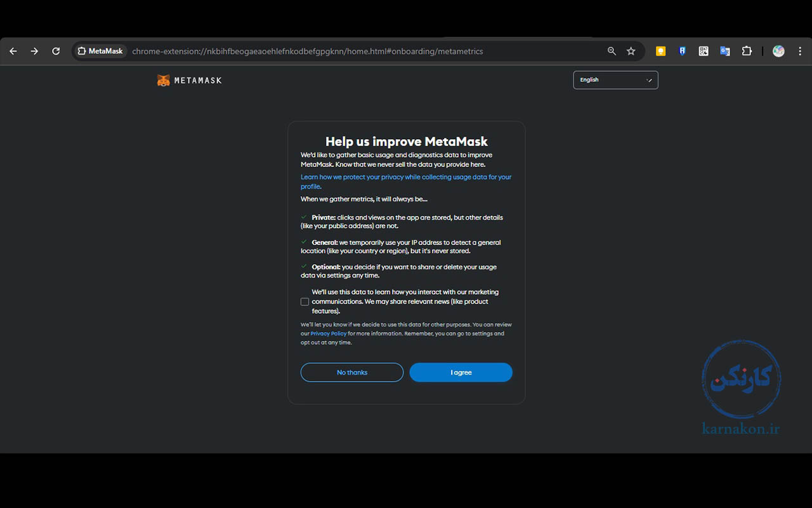Click 'When we gather metrics' text

point(364,199)
